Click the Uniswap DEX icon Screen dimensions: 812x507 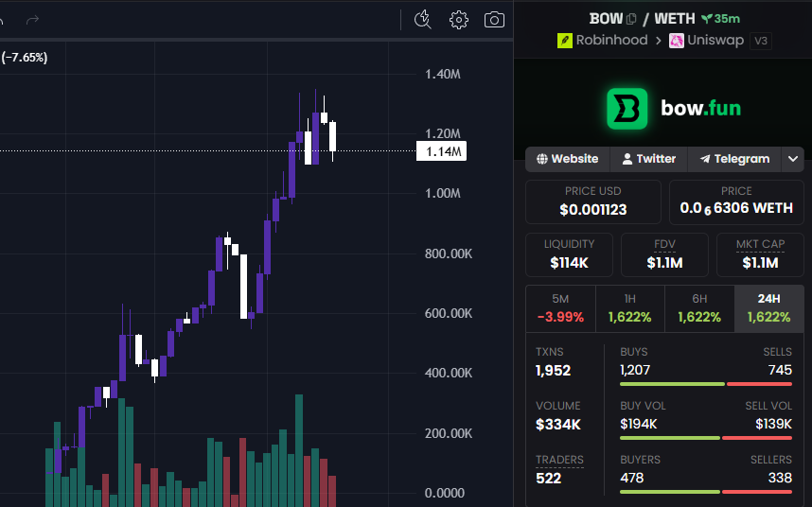point(677,41)
